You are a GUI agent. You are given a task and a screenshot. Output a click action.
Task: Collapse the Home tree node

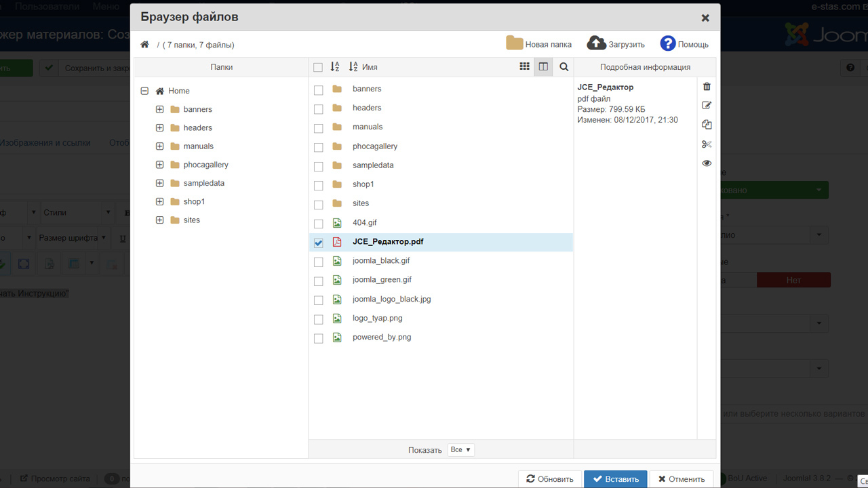point(144,91)
